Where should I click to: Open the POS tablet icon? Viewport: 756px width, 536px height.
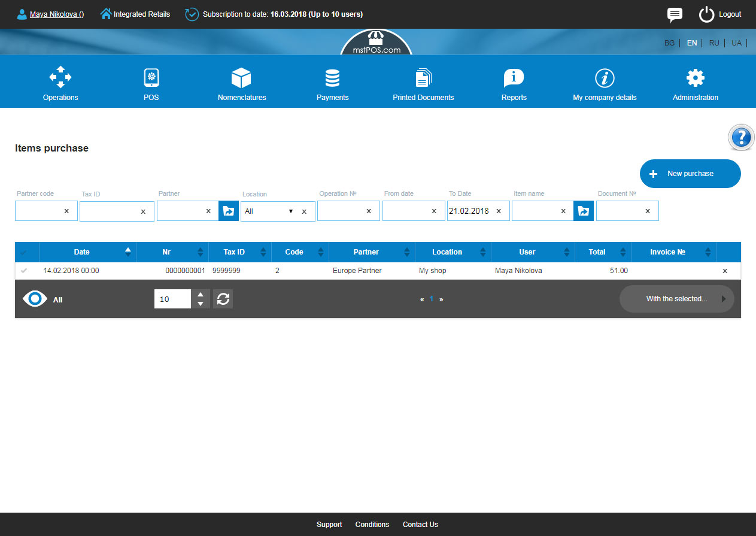151,78
